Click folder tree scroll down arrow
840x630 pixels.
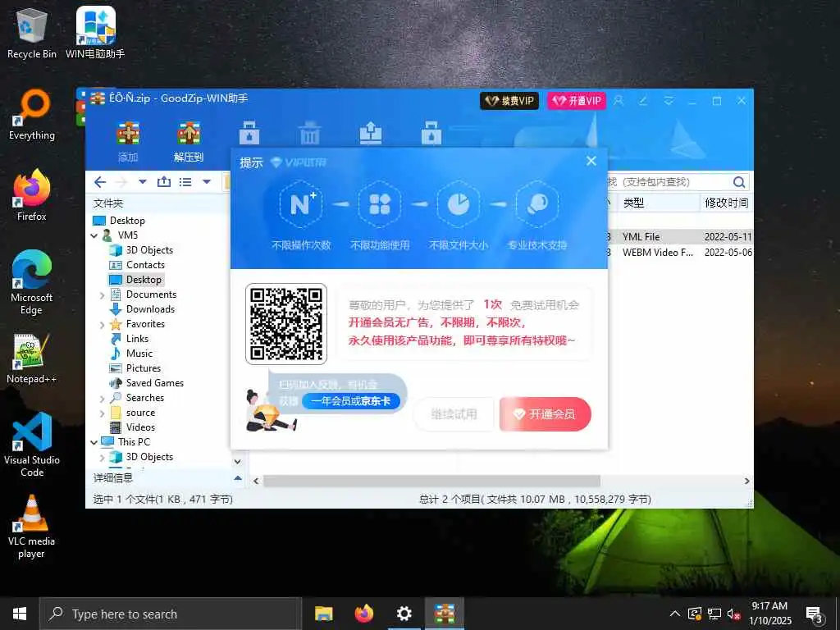click(x=238, y=462)
